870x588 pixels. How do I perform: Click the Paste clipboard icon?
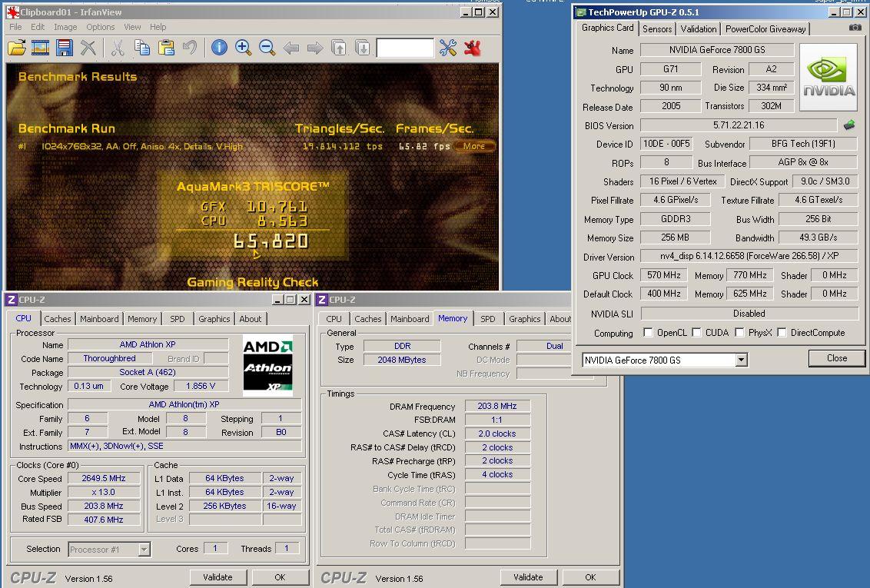coord(166,48)
